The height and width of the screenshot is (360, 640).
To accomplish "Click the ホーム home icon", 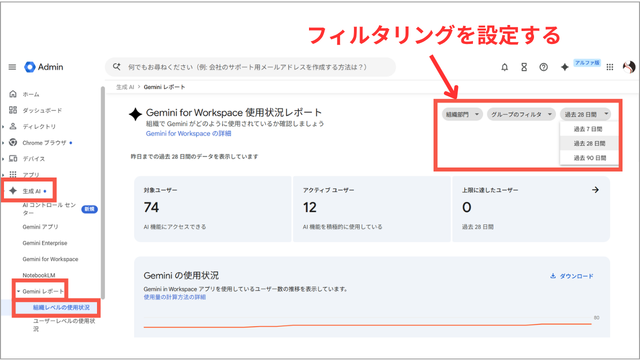I will [13, 94].
